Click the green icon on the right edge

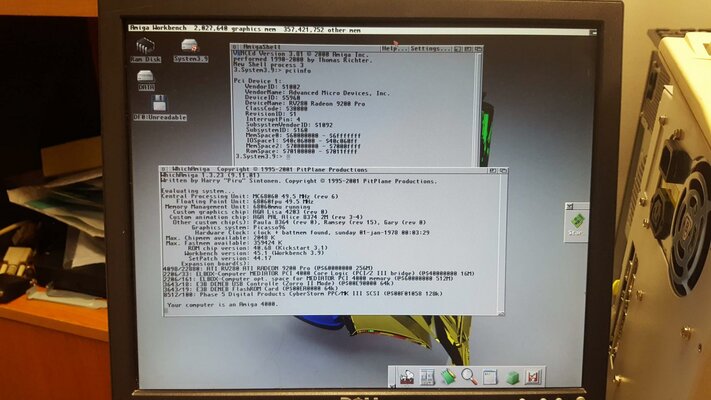point(575,223)
